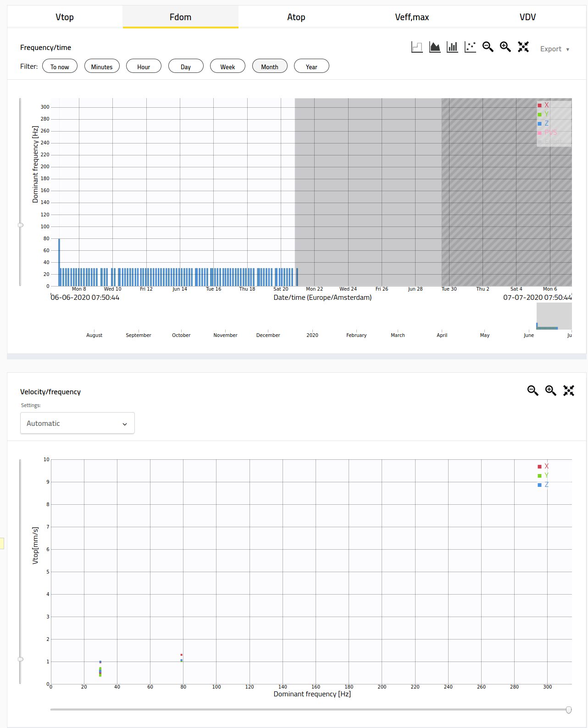Expand the Automatic settings dropdown

coord(78,423)
